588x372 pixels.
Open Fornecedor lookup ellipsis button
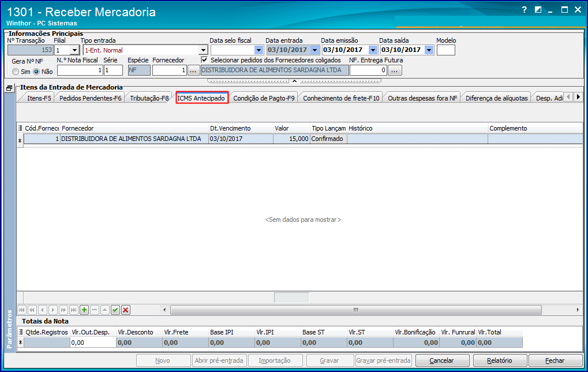[193, 70]
